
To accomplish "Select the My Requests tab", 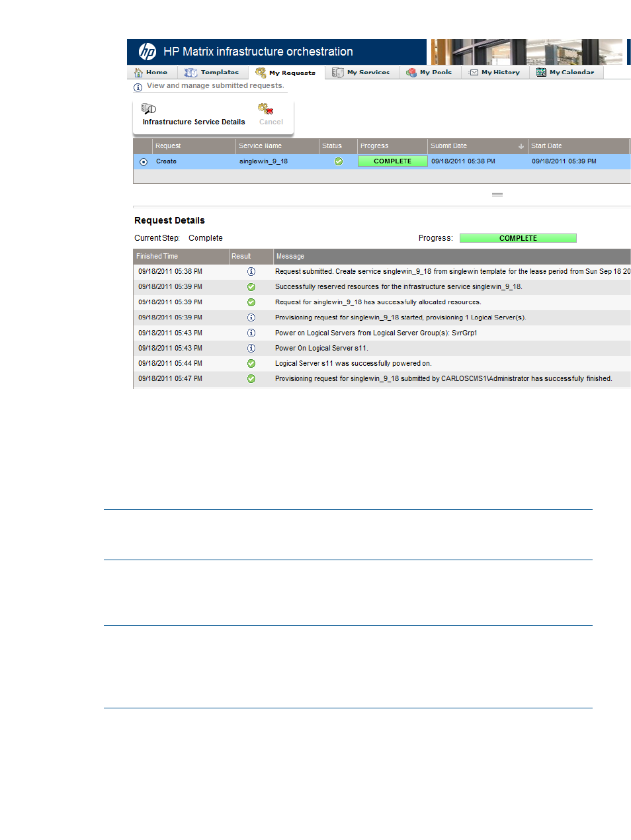I will click(286, 73).
